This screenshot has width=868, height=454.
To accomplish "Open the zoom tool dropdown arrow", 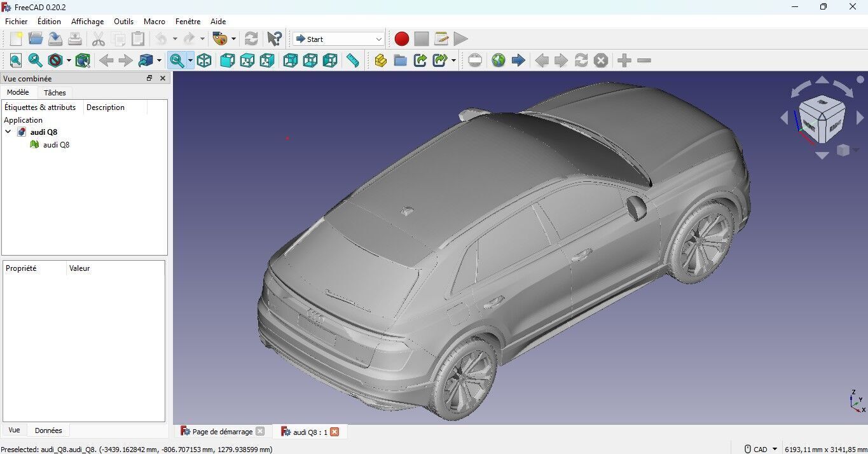I will click(x=190, y=60).
